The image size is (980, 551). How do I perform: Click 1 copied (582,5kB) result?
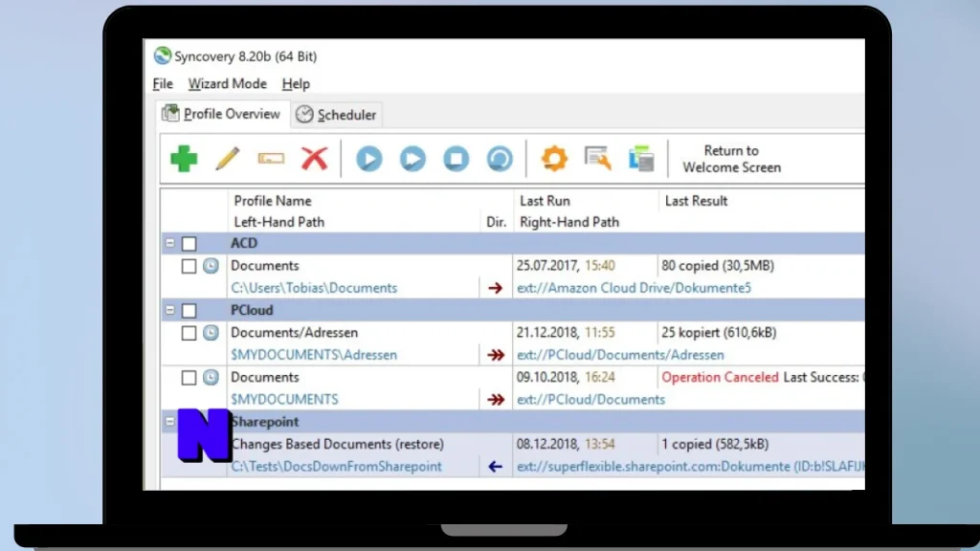click(715, 444)
